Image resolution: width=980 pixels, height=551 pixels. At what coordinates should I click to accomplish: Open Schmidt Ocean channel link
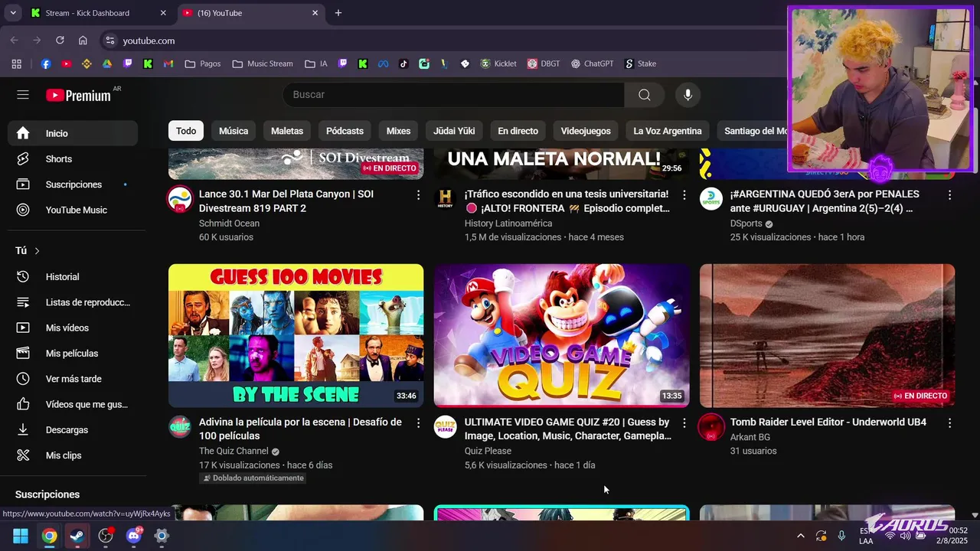click(229, 223)
